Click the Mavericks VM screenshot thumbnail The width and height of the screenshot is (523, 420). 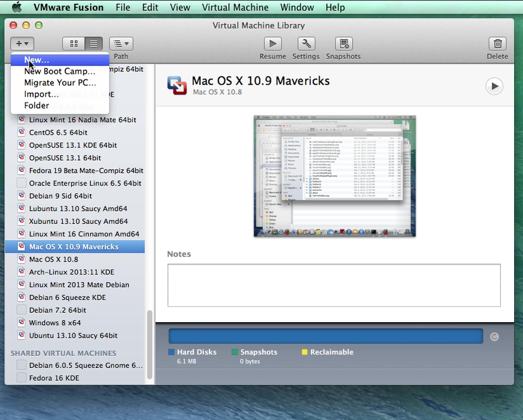pos(334,176)
